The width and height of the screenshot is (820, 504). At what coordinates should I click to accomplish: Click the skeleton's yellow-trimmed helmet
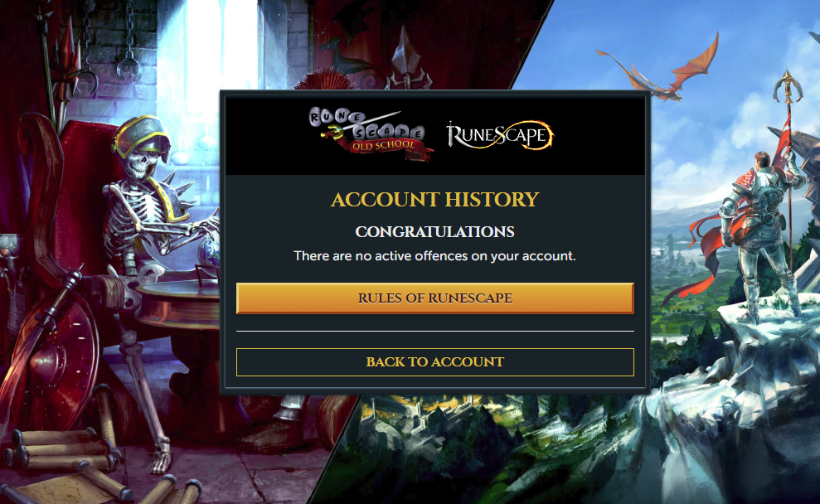point(141,137)
